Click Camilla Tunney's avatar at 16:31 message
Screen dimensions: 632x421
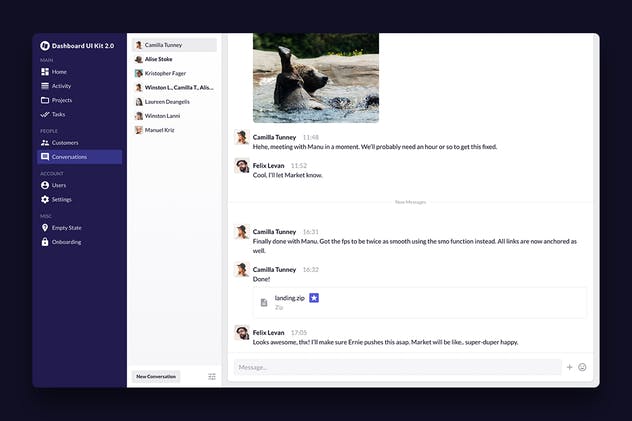(x=242, y=232)
